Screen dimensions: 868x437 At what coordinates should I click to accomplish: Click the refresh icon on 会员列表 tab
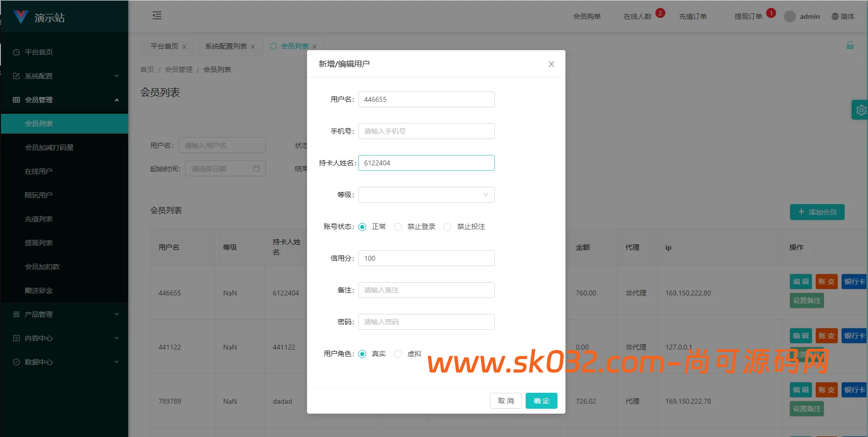[273, 46]
